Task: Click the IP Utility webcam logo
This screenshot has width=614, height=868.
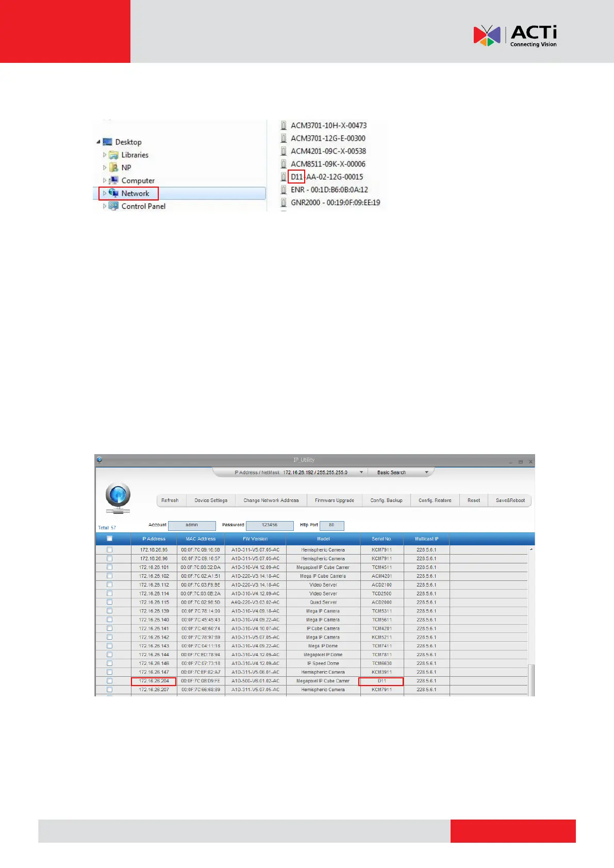Action: pos(118,498)
